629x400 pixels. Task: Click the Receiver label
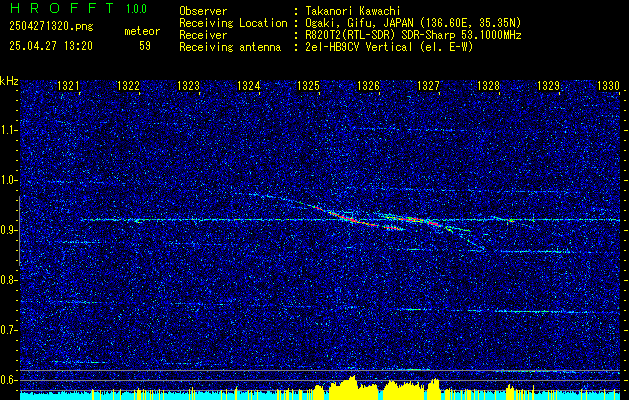pyautogui.click(x=203, y=35)
